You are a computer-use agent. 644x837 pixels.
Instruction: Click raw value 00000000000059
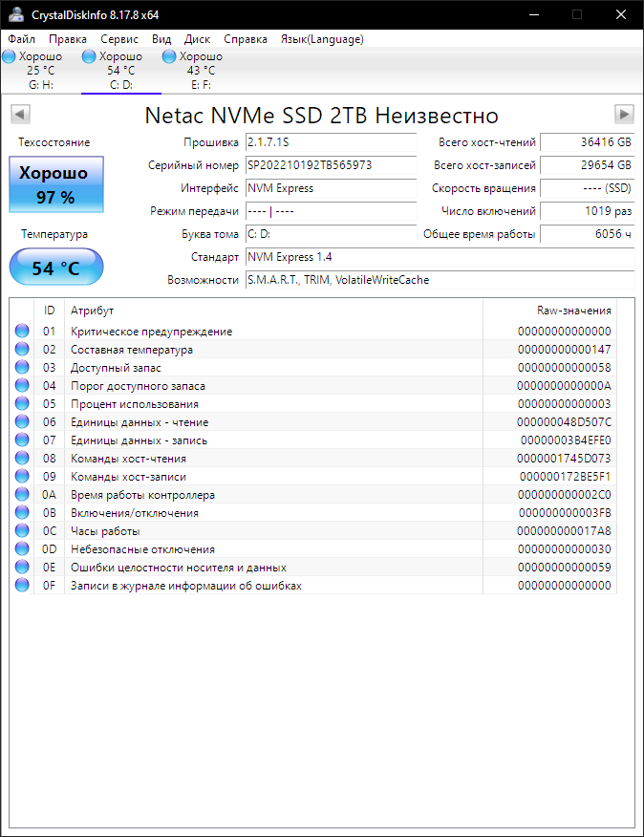565,568
